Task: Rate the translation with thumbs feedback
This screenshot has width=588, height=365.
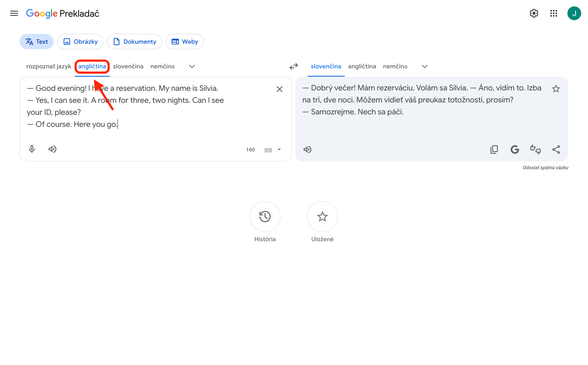Action: pyautogui.click(x=535, y=150)
